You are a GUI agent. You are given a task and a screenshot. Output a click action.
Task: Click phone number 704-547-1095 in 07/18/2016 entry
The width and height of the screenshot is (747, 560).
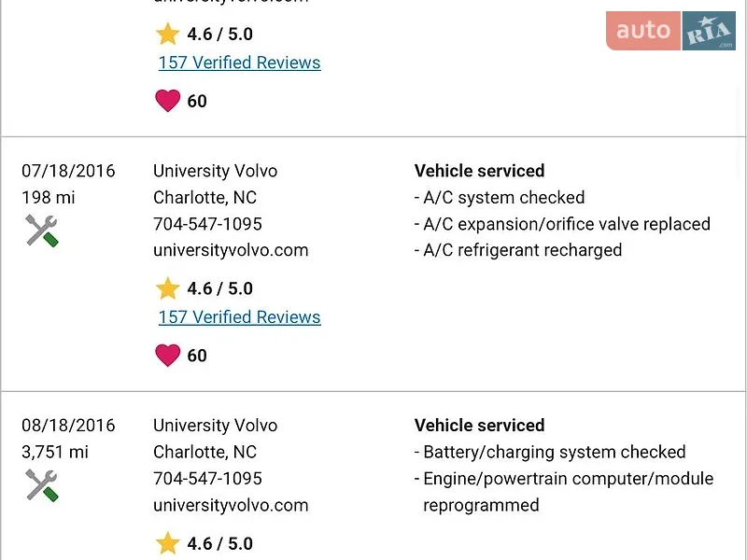click(x=207, y=224)
